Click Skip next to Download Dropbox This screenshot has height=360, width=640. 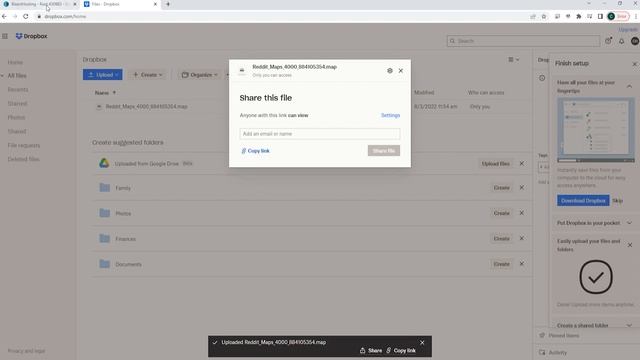pyautogui.click(x=618, y=201)
